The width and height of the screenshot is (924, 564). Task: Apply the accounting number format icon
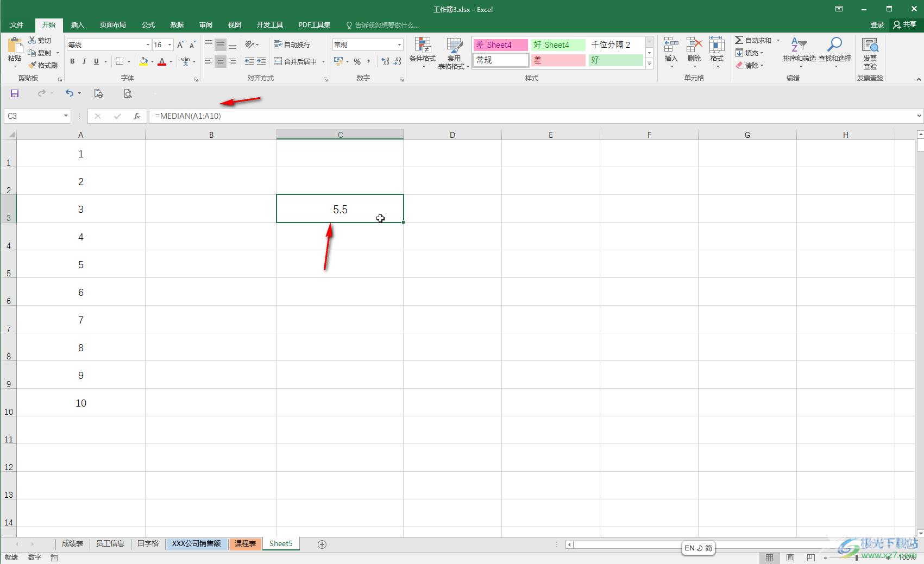(x=338, y=61)
